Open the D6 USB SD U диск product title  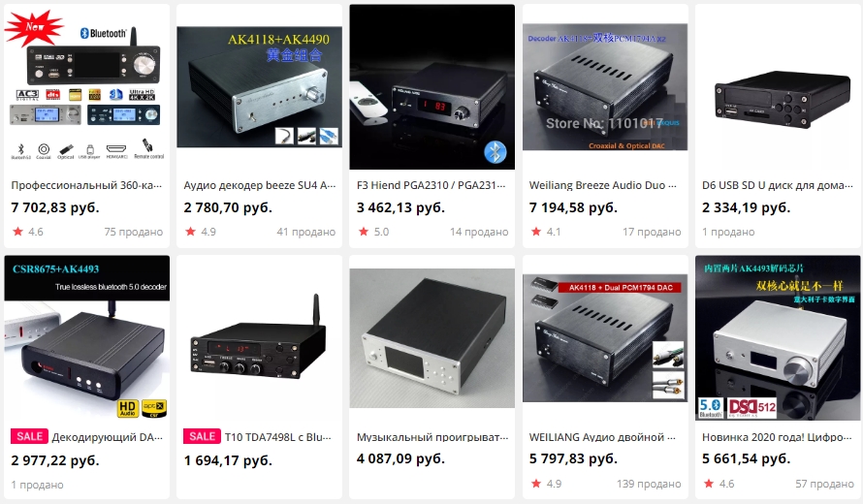point(777,185)
